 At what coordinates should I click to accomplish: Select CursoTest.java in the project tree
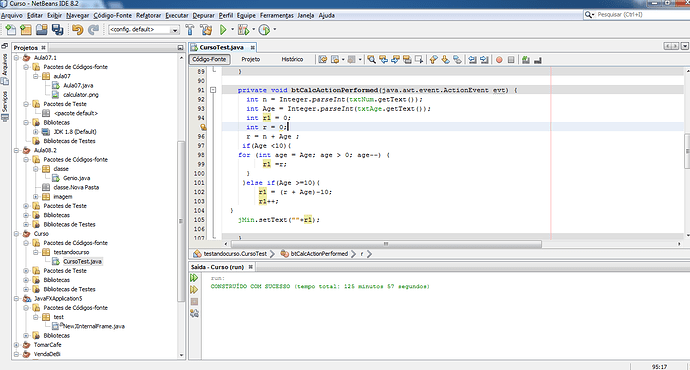pyautogui.click(x=82, y=261)
